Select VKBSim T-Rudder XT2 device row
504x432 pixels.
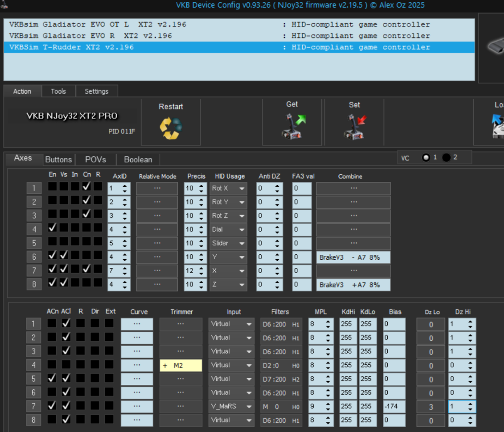(239, 47)
